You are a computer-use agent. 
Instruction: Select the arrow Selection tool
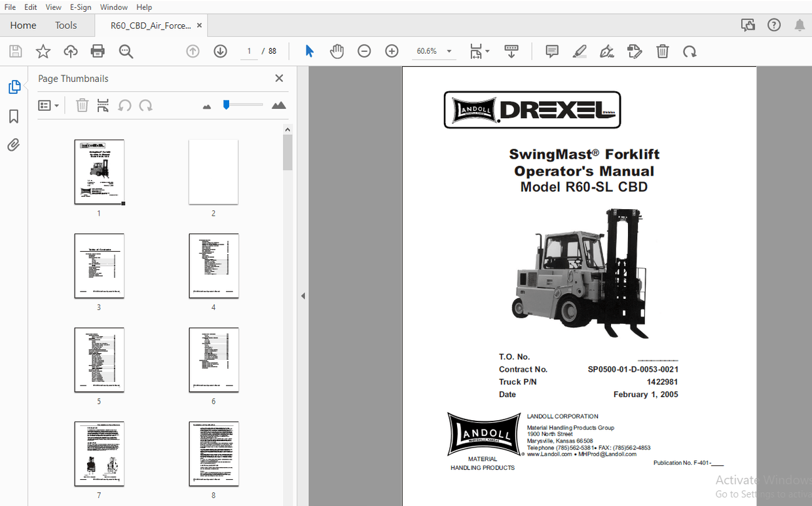click(309, 50)
